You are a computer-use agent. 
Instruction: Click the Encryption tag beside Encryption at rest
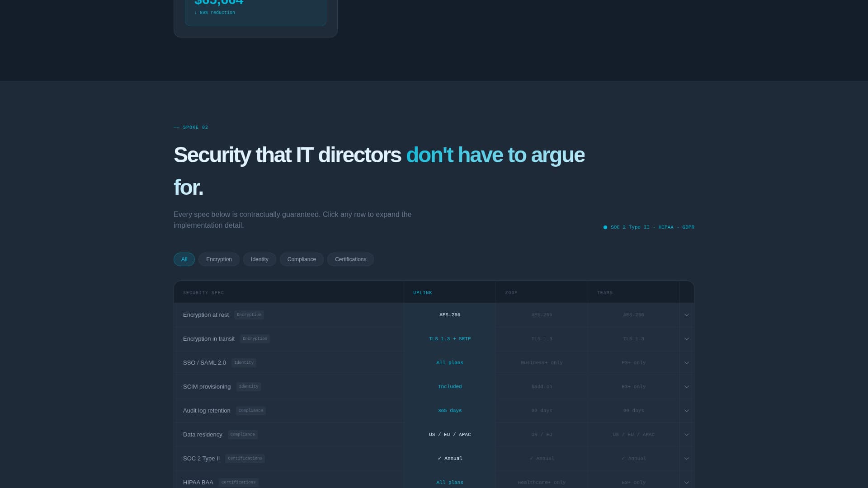click(249, 315)
